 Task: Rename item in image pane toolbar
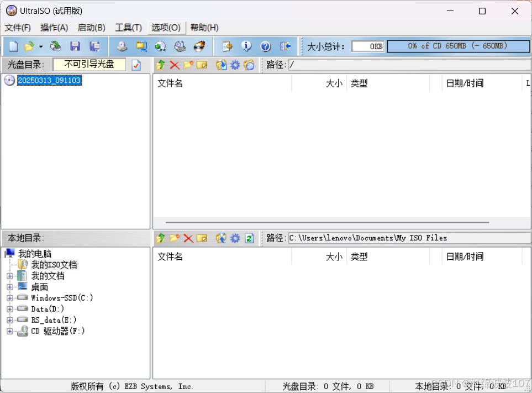(x=202, y=65)
